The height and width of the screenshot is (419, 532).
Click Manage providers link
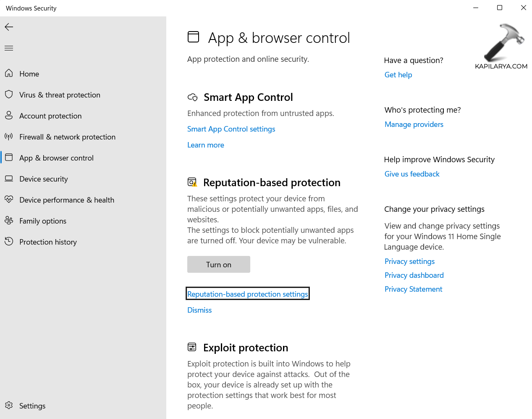click(x=414, y=124)
